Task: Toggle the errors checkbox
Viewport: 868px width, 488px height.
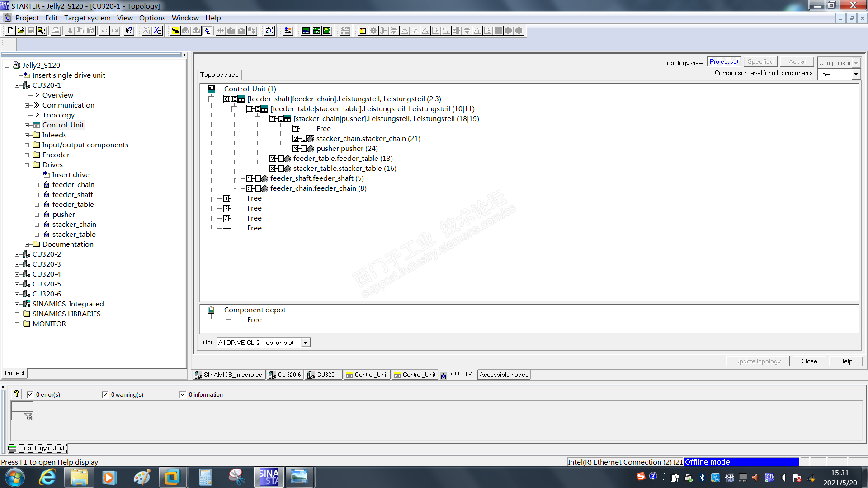Action: 30,394
